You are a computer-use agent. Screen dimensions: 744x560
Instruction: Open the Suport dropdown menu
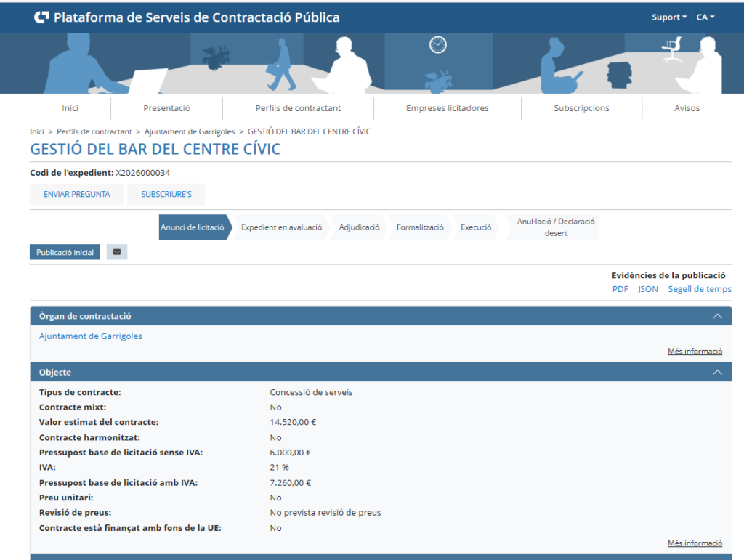(668, 17)
